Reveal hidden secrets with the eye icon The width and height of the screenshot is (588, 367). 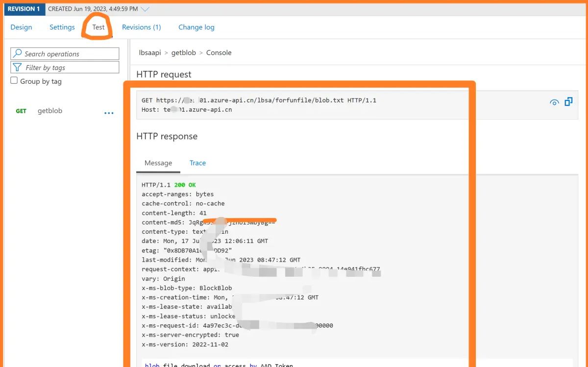point(554,102)
